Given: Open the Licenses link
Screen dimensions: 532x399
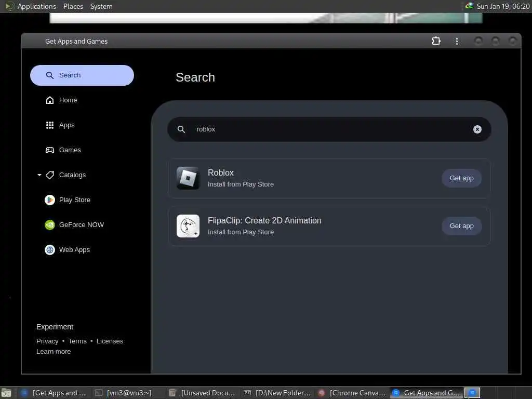Looking at the screenshot, I should pyautogui.click(x=110, y=341).
